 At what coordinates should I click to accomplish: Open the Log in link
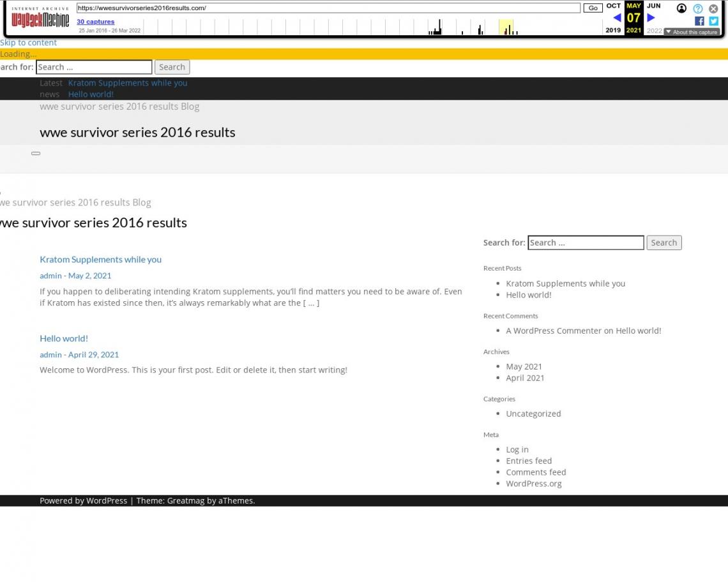pos(517,449)
